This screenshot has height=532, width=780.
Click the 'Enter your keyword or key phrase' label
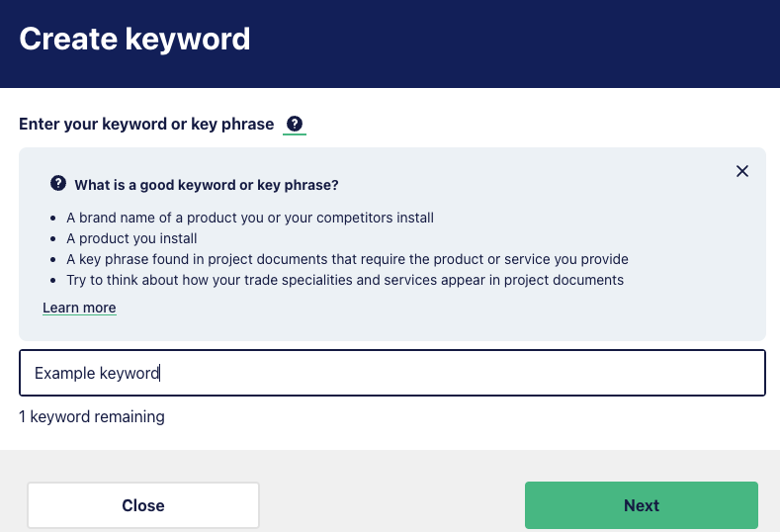coord(146,124)
